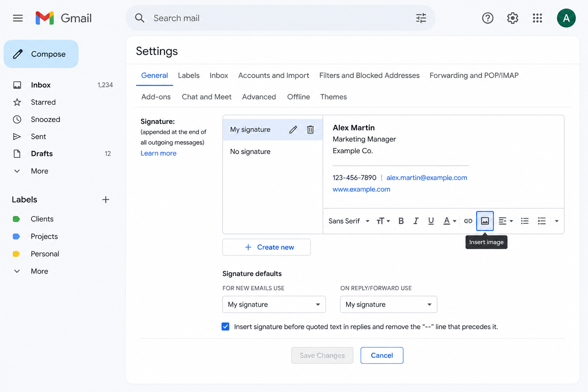Click the Alex Martin name text

[x=354, y=128]
